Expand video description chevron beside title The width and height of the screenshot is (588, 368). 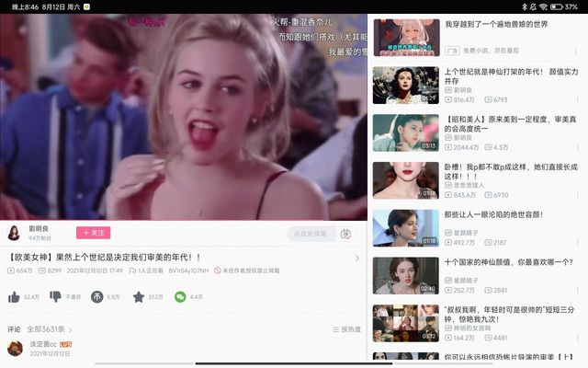point(357,259)
